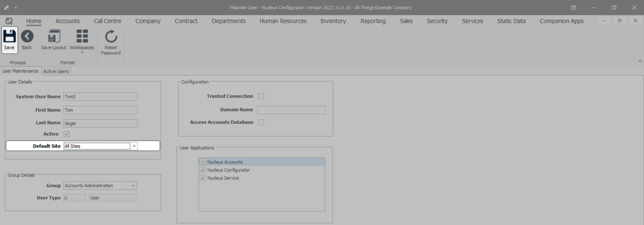The width and height of the screenshot is (644, 225).
Task: Click the ribbon display options icon in title bar
Action: tap(573, 7)
